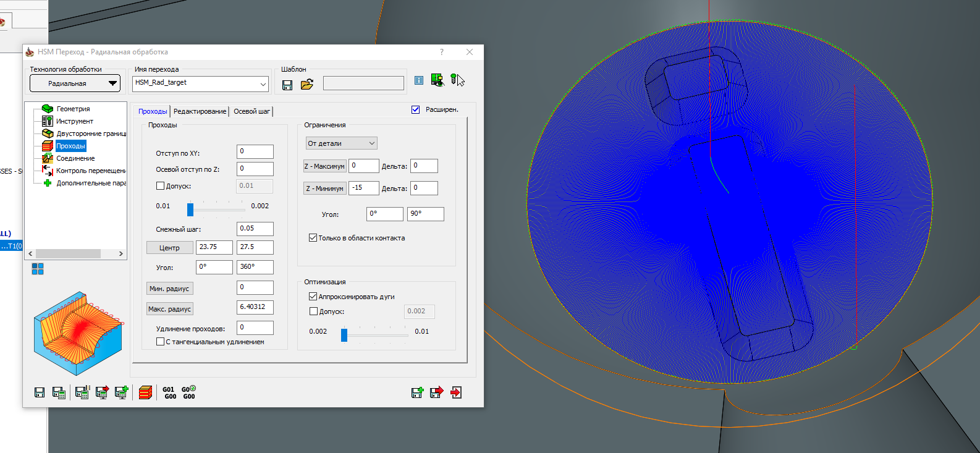Open the Радиальная technology dropdown

(75, 83)
